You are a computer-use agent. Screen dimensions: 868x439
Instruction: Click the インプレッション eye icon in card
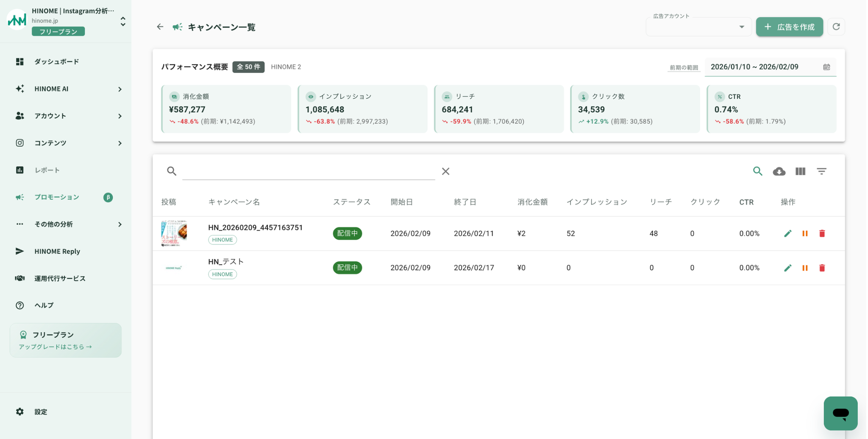click(x=311, y=97)
